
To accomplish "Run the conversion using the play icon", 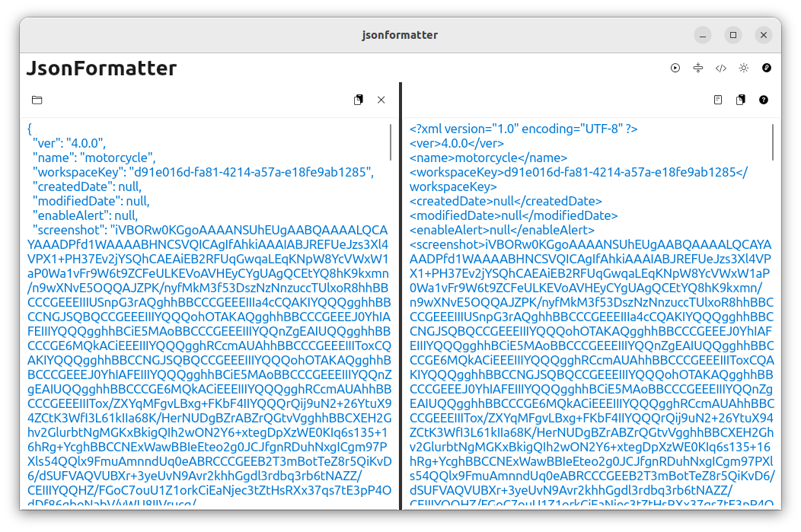I will point(675,68).
